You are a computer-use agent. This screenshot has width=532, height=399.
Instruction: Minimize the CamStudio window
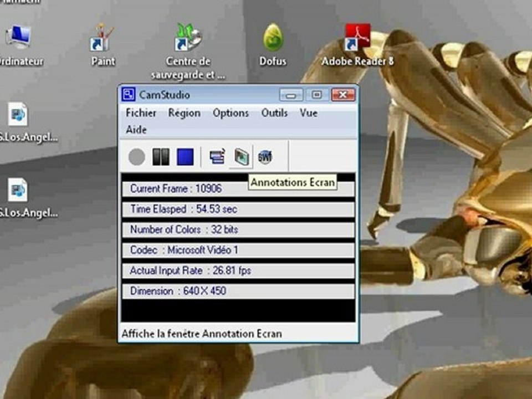pos(291,95)
